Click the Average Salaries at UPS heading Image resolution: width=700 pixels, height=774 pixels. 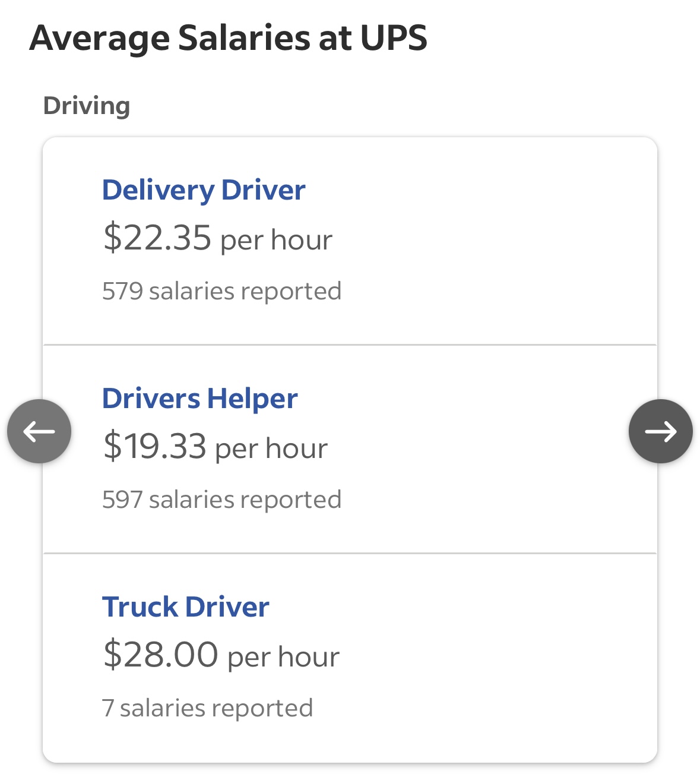pyautogui.click(x=228, y=38)
